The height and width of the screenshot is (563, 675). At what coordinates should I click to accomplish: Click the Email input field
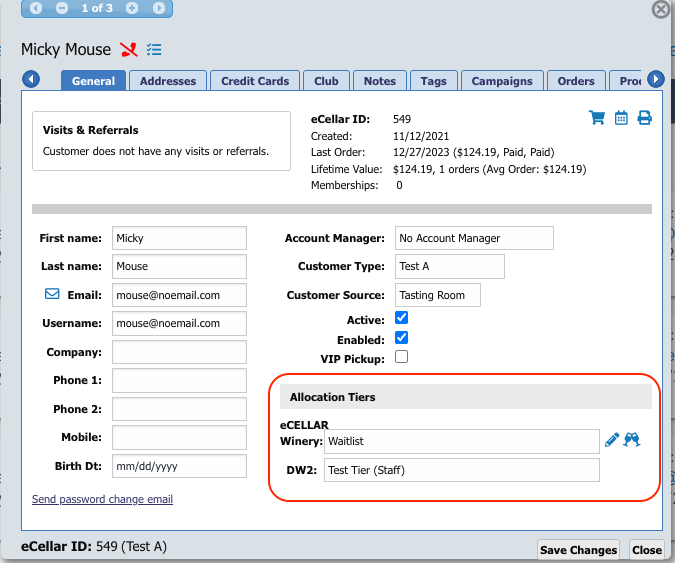[179, 295]
